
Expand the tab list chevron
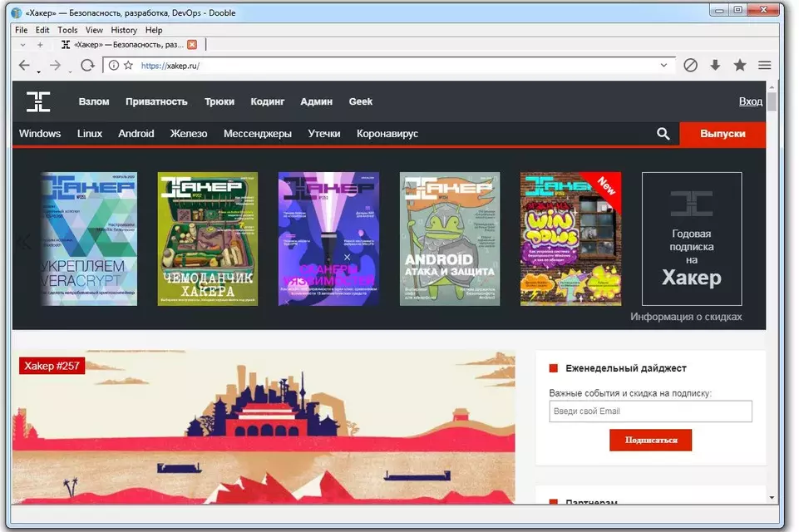pos(22,45)
